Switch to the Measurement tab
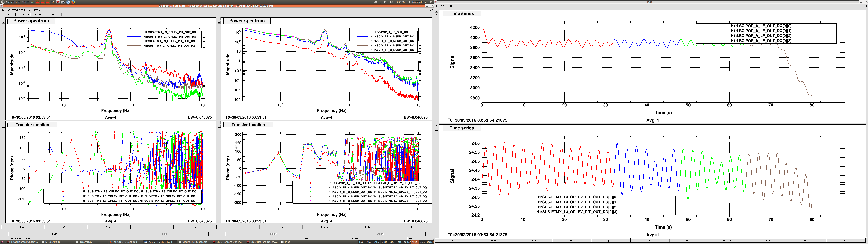 pos(23,15)
